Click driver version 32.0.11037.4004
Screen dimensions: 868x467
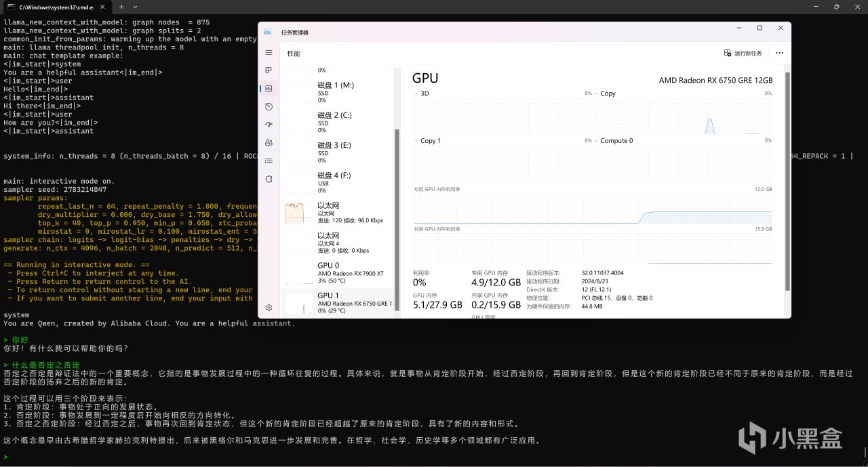click(x=602, y=272)
